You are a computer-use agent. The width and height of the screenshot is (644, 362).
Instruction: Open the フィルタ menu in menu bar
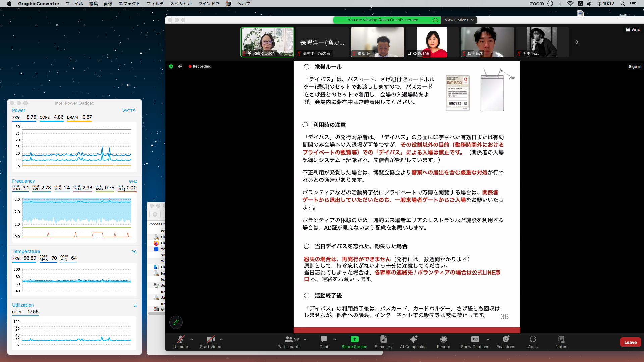tap(155, 4)
